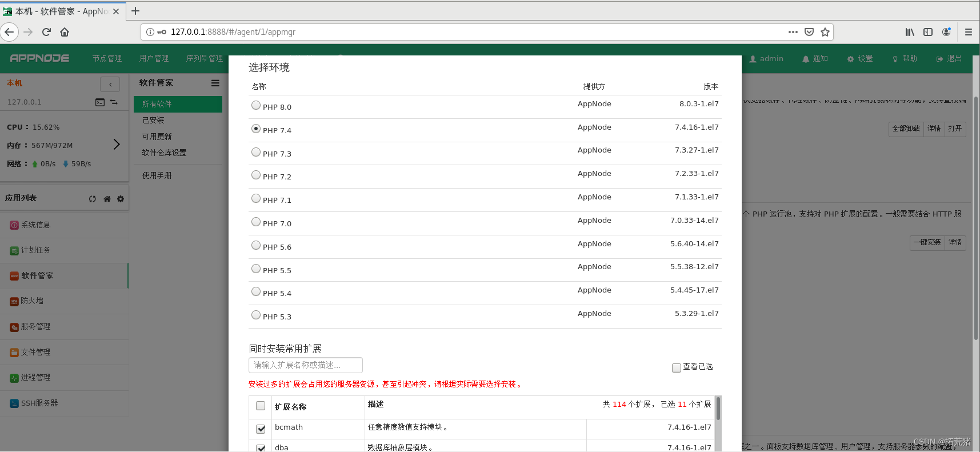Tick the 查看已选 checkbox
This screenshot has height=452, width=980.
click(677, 368)
